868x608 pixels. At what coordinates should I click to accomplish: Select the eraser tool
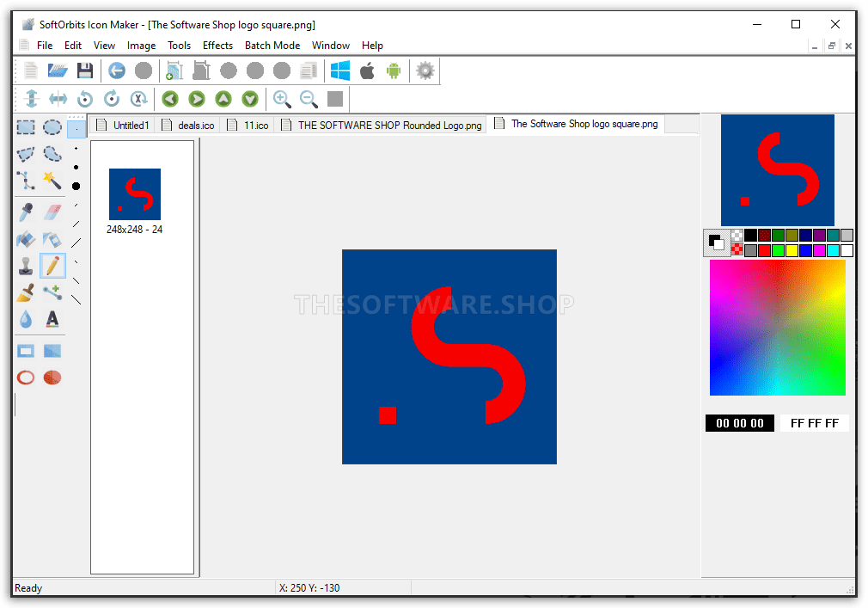click(x=52, y=212)
